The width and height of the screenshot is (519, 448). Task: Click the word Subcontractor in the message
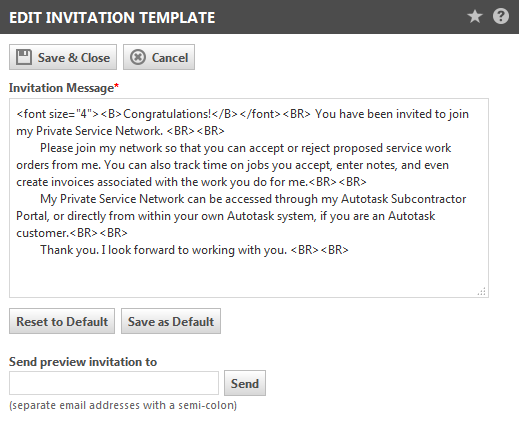pyautogui.click(x=428, y=199)
